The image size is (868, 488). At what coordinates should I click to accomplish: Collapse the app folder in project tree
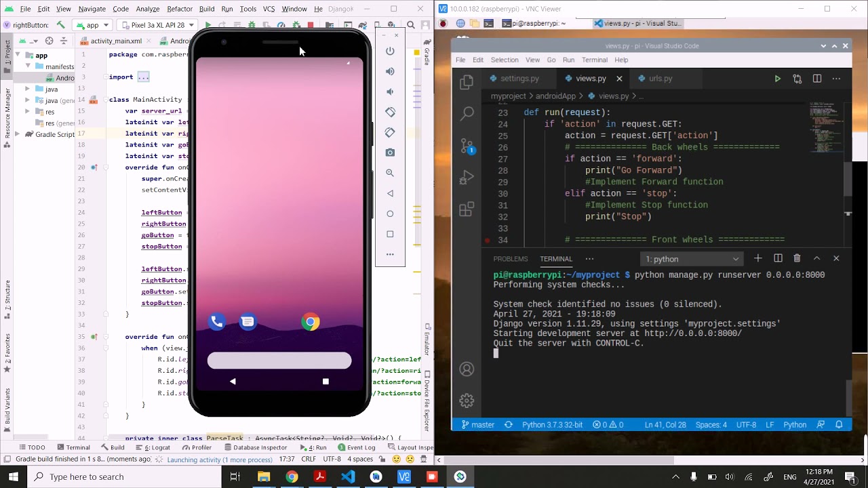point(18,56)
